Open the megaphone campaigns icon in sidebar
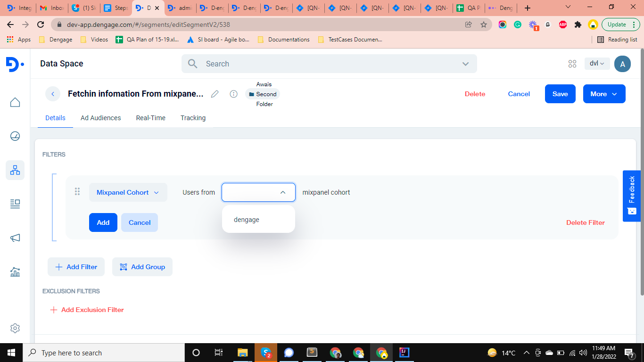The height and width of the screenshot is (362, 644). pos(15,238)
